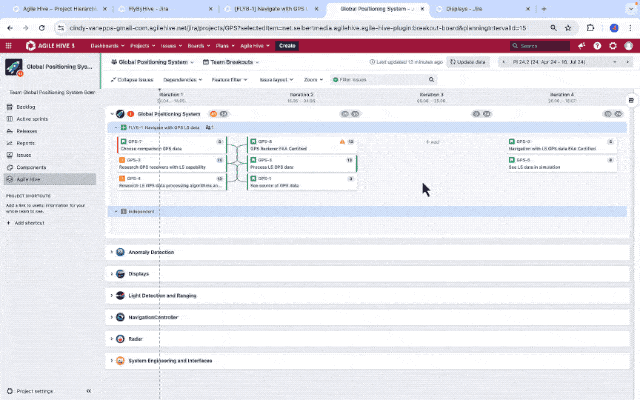640x400 pixels.
Task: Open the Jira administration gear icon
Action: (613, 46)
